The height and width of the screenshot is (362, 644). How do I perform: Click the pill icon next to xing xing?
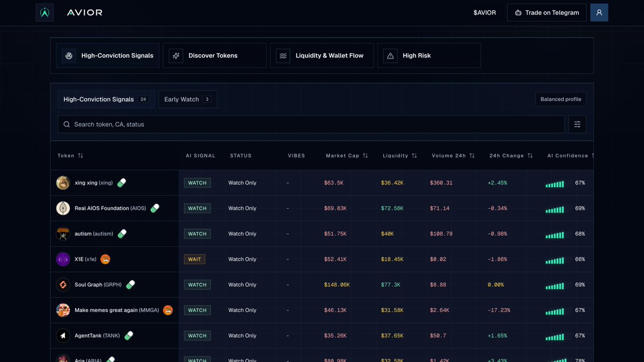122,183
